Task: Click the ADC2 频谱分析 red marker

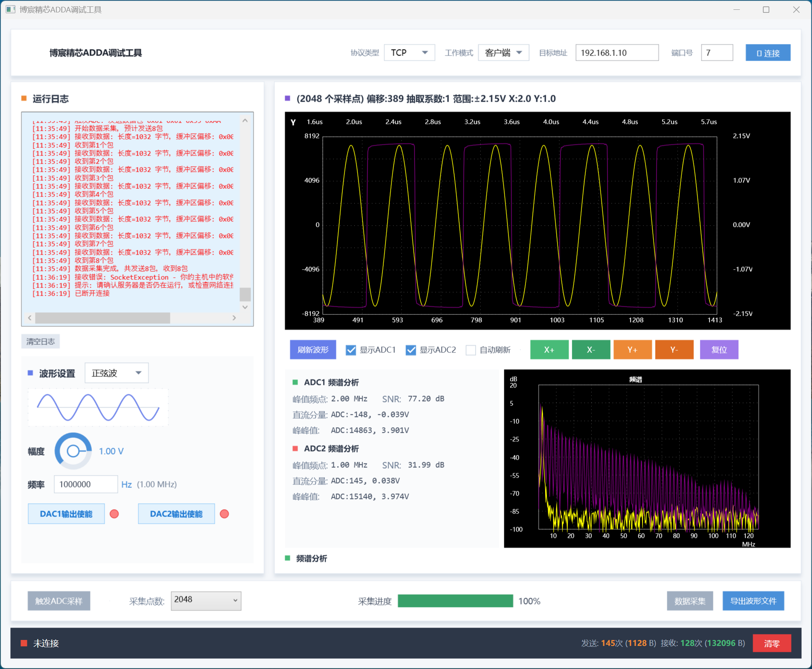Action: pyautogui.click(x=295, y=449)
